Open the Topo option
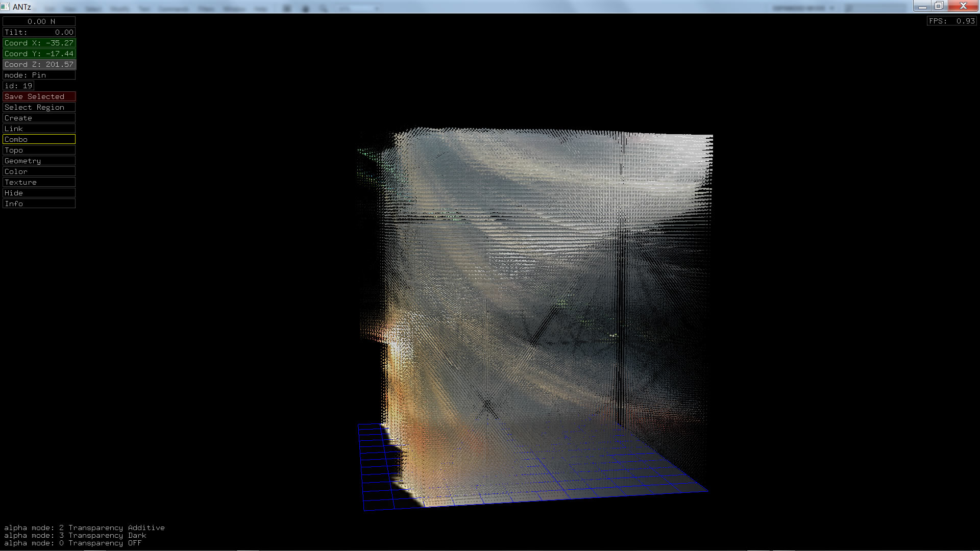Viewport: 980px width, 551px height. (39, 150)
